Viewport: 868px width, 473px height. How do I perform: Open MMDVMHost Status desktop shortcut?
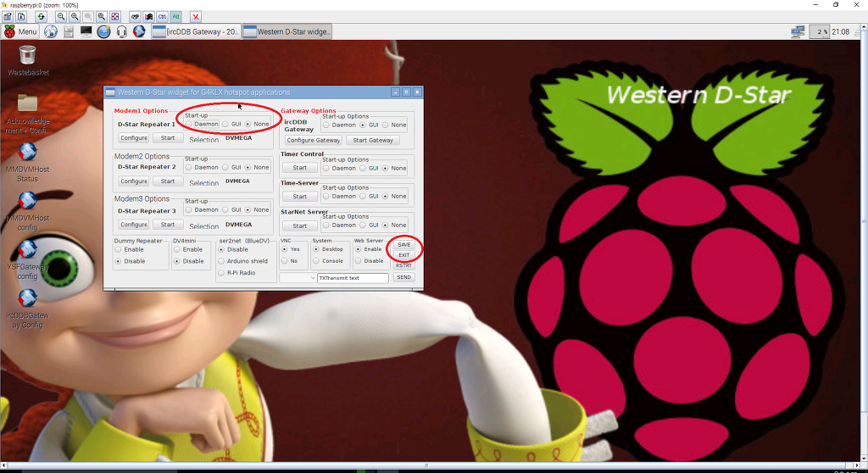[x=27, y=162]
